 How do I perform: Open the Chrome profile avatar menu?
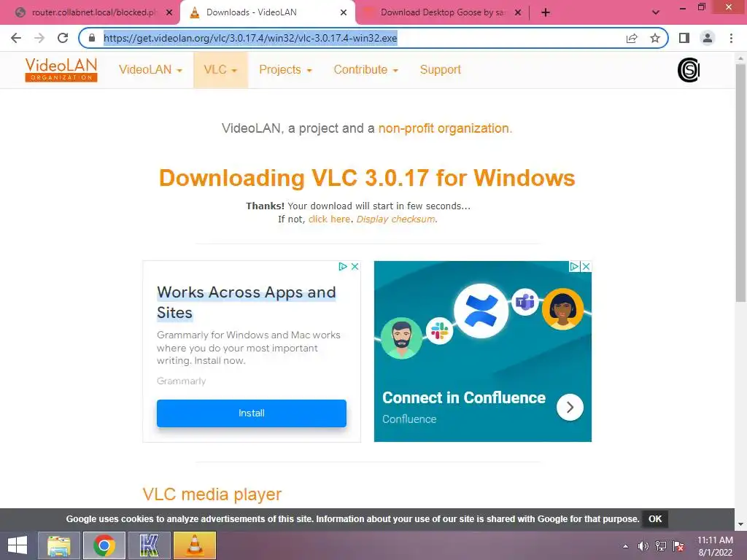coord(708,38)
